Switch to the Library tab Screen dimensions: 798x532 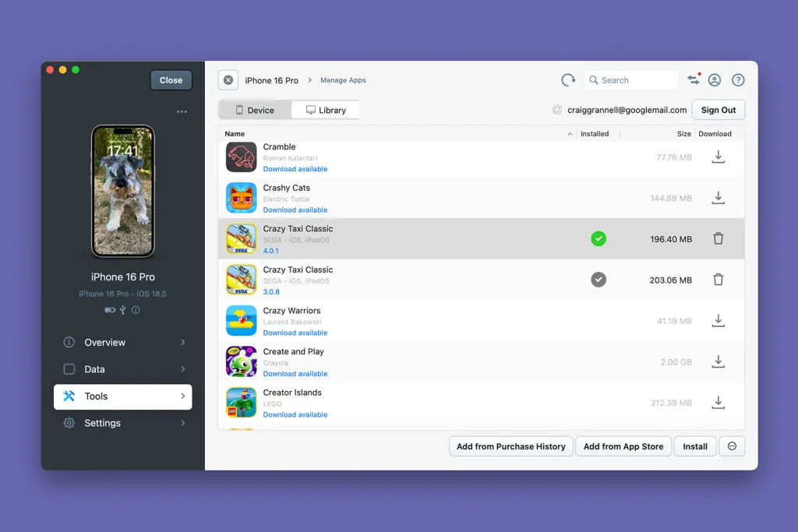(326, 110)
